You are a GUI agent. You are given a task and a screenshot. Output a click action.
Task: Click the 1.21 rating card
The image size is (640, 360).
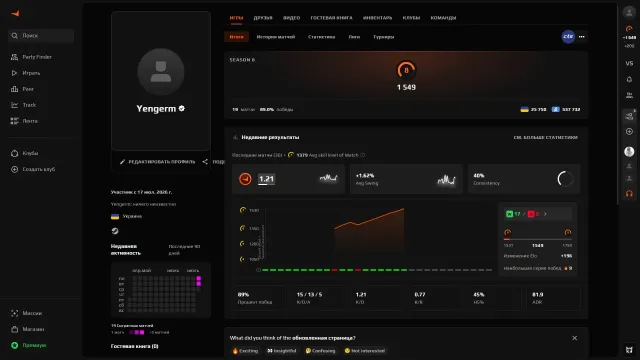(288, 179)
